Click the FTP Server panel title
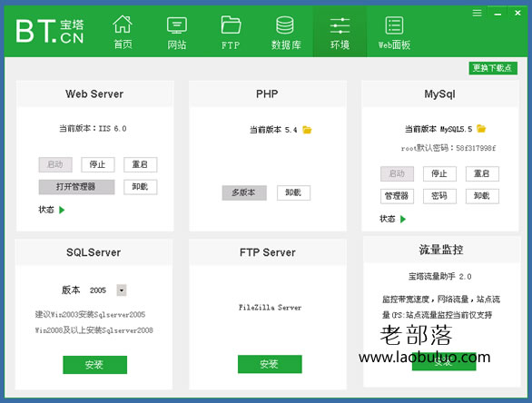The width and height of the screenshot is (532, 403). [x=268, y=252]
